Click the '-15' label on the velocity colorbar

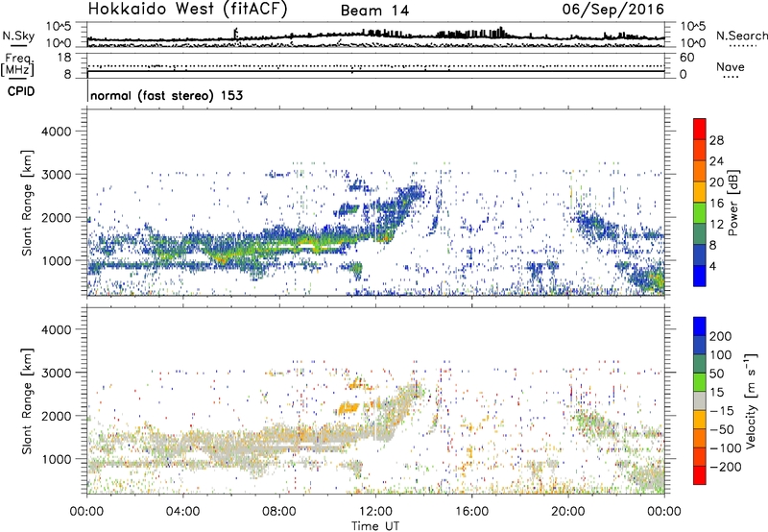(x=722, y=411)
